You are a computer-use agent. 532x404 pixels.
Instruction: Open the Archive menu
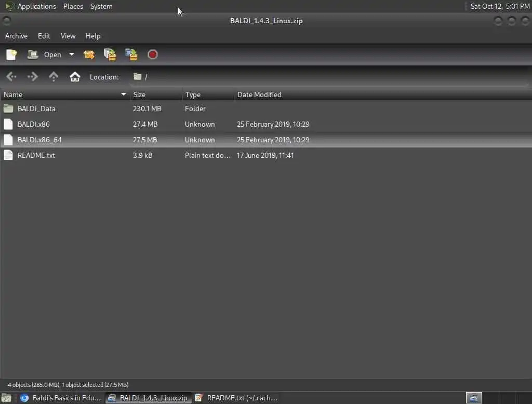16,36
